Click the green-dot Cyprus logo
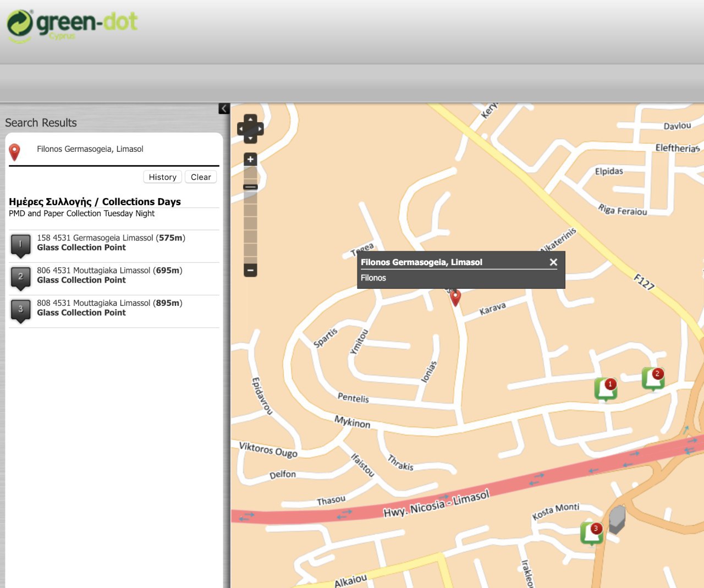Screen dimensions: 704x588 [x=71, y=25]
